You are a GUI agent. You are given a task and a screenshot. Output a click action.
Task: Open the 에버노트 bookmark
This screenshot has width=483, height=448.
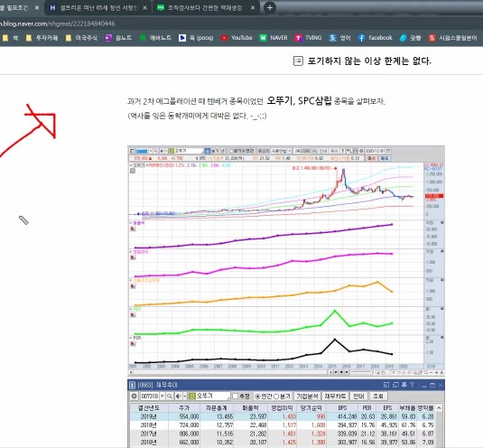(x=155, y=38)
